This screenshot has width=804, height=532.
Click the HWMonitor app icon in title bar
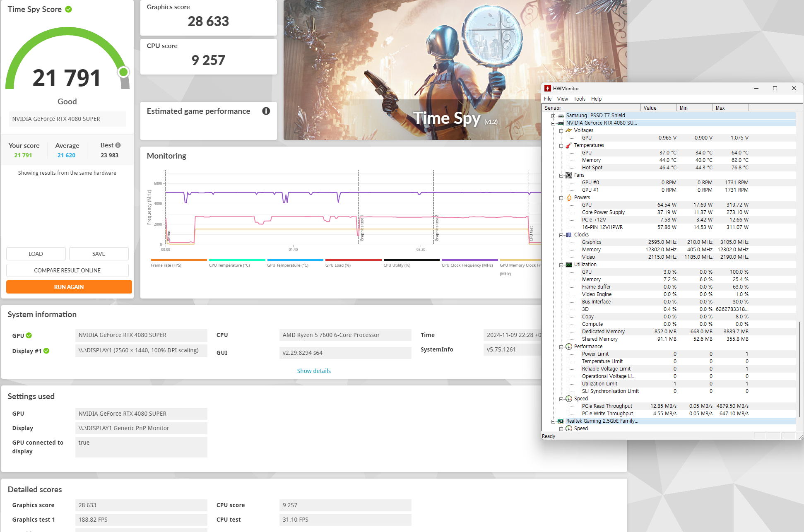click(x=548, y=88)
